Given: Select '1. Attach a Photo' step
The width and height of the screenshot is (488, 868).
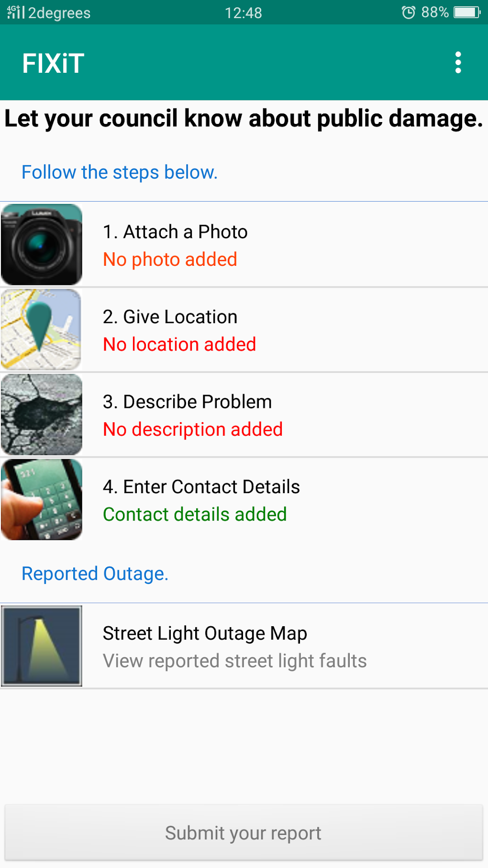Looking at the screenshot, I should coord(175,232).
